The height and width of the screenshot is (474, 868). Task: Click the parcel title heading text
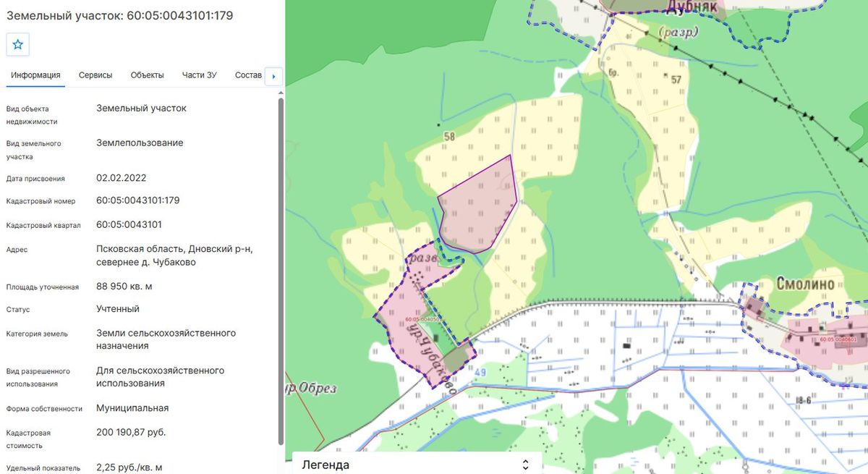click(120, 15)
